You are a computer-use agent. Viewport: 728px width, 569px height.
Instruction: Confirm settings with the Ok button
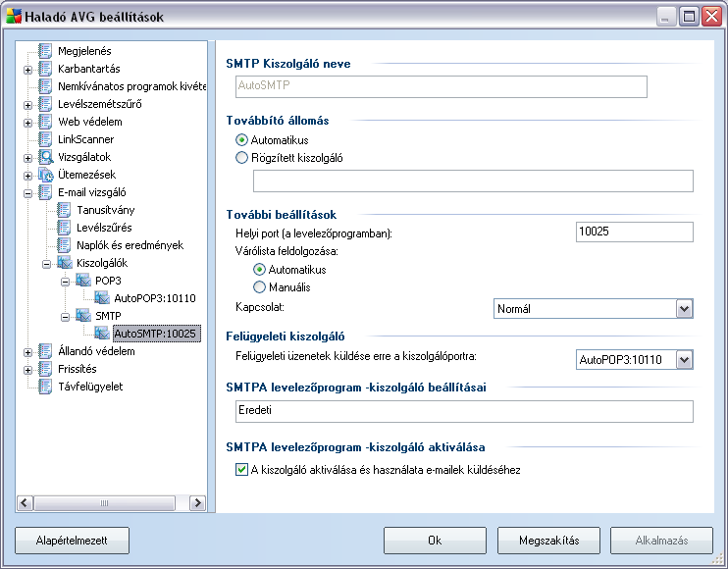click(435, 541)
